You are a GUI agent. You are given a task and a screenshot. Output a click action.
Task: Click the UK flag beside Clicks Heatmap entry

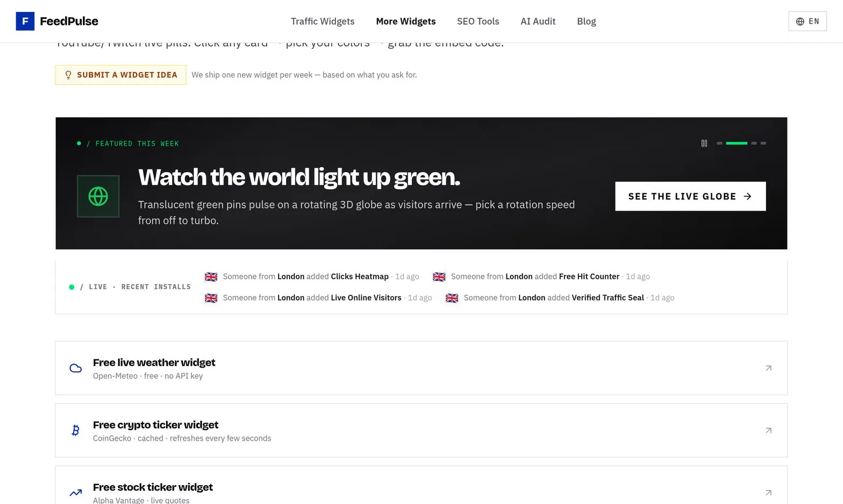click(x=211, y=277)
